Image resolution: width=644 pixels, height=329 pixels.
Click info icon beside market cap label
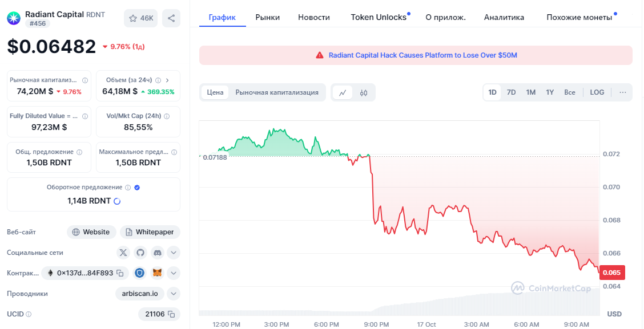(x=85, y=80)
